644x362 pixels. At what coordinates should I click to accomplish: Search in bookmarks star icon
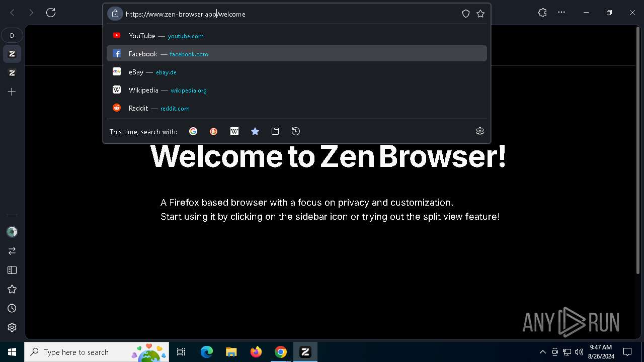[x=255, y=131]
